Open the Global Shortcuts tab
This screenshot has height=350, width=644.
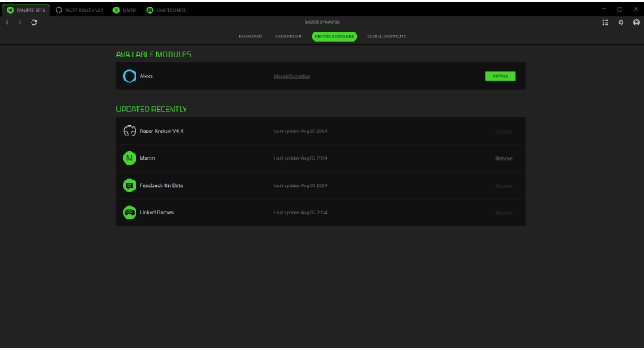(386, 37)
